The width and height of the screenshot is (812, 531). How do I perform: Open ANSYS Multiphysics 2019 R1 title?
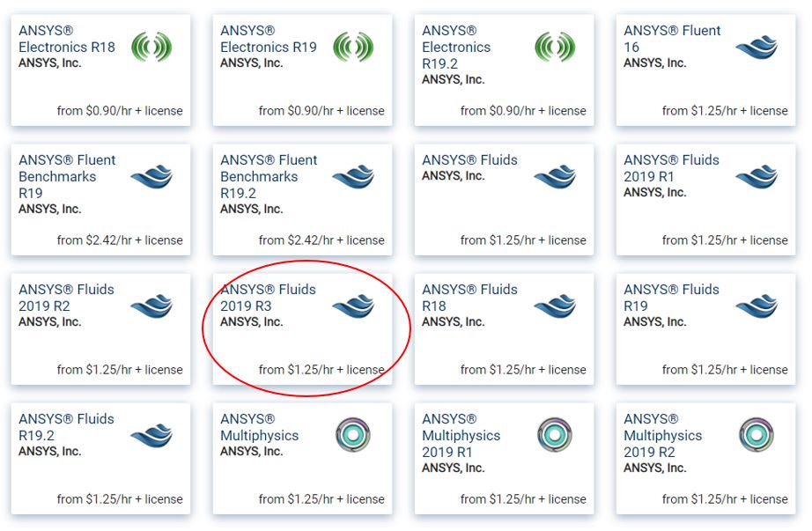[461, 436]
